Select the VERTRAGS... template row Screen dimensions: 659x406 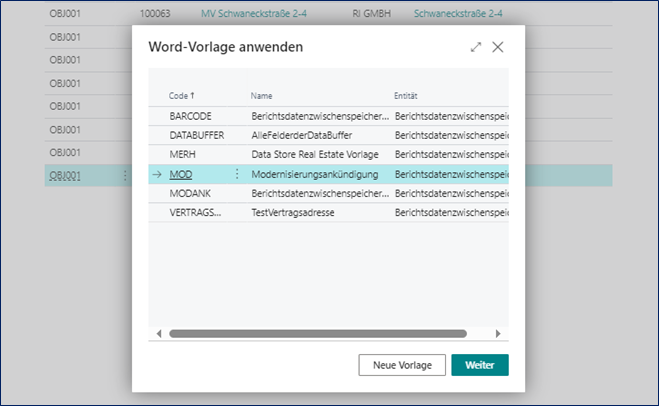pos(196,212)
